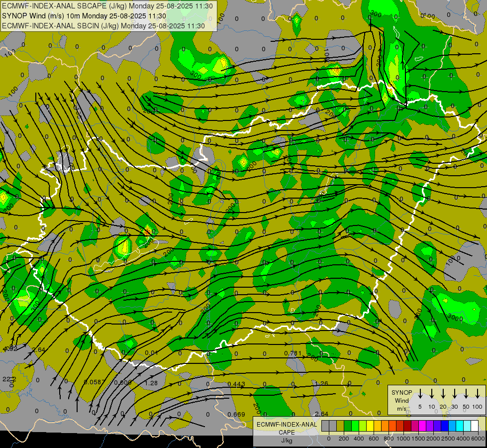Image resolution: width=487 pixels, height=448 pixels.
Task: Select wind legend arrow above 20 m/s
Action: 443,393
